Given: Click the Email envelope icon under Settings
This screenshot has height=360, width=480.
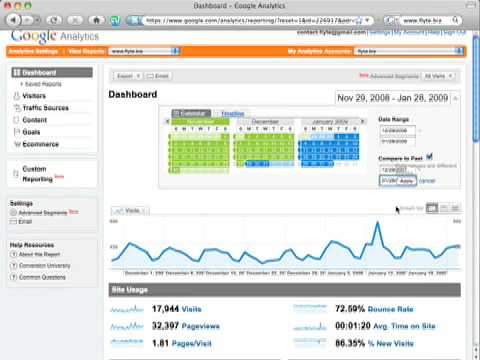Looking at the screenshot, I should (13, 222).
